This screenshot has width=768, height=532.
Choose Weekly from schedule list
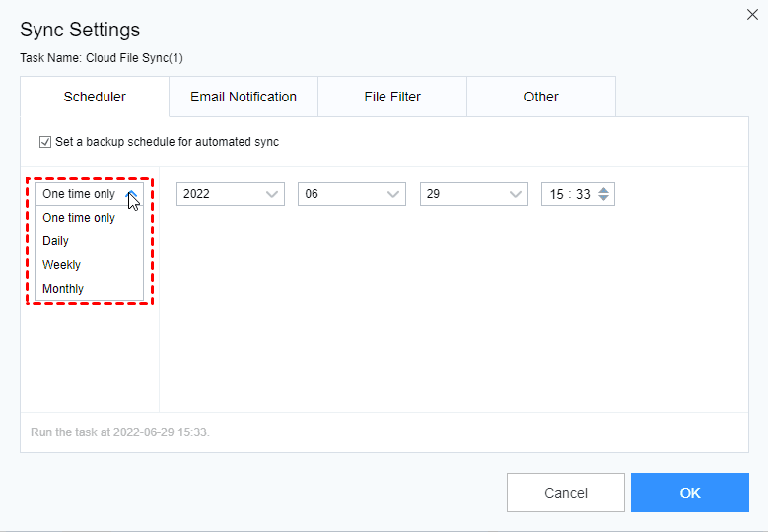pos(62,265)
